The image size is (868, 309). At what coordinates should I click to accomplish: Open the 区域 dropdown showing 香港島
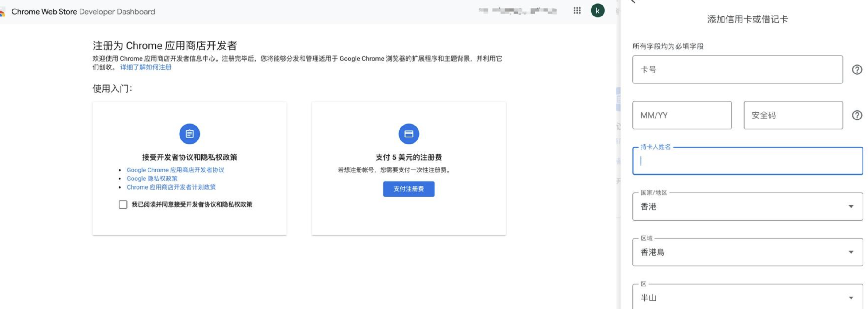click(x=747, y=252)
